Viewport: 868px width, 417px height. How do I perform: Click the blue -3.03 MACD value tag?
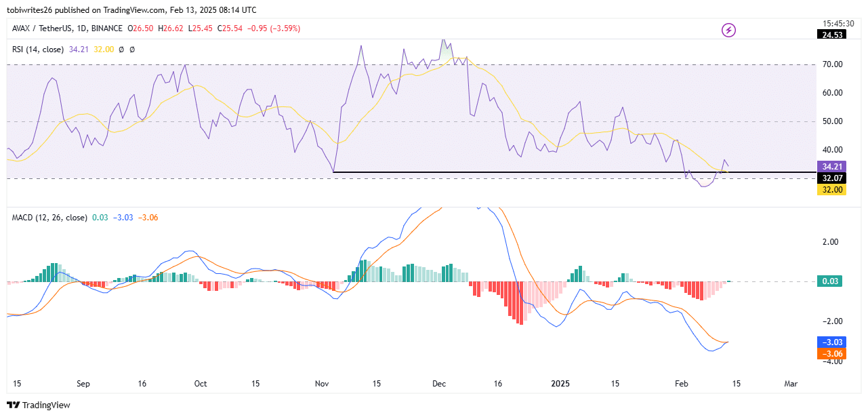pyautogui.click(x=831, y=342)
